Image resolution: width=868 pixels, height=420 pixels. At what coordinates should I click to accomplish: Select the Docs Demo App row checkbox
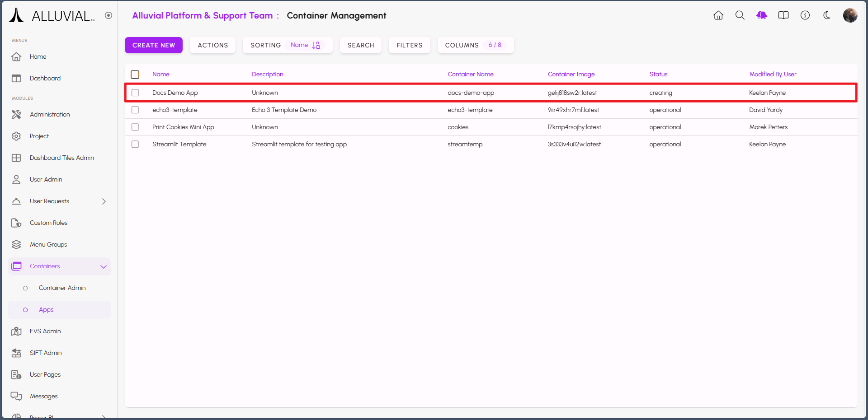(x=135, y=93)
